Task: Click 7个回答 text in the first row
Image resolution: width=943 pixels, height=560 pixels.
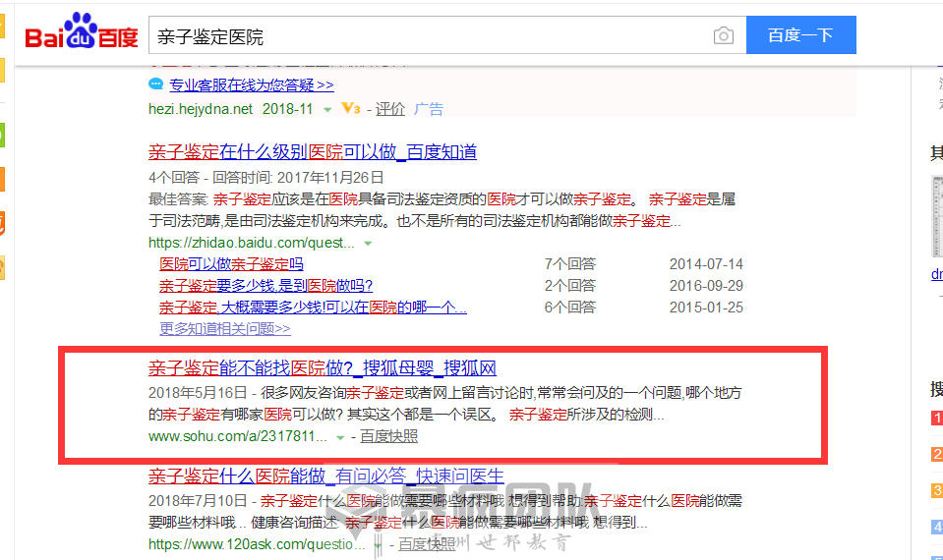Action: click(570, 263)
